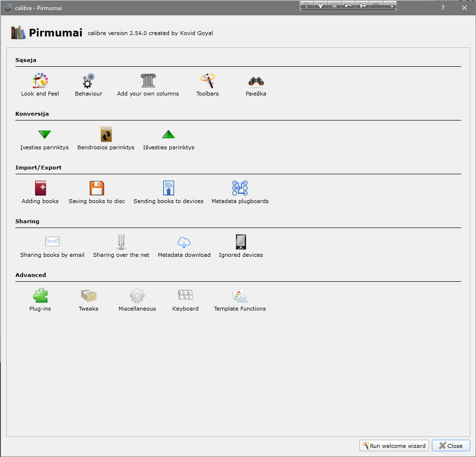Image resolution: width=476 pixels, height=457 pixels.
Task: Open Saving books to disc
Action: pos(97,192)
